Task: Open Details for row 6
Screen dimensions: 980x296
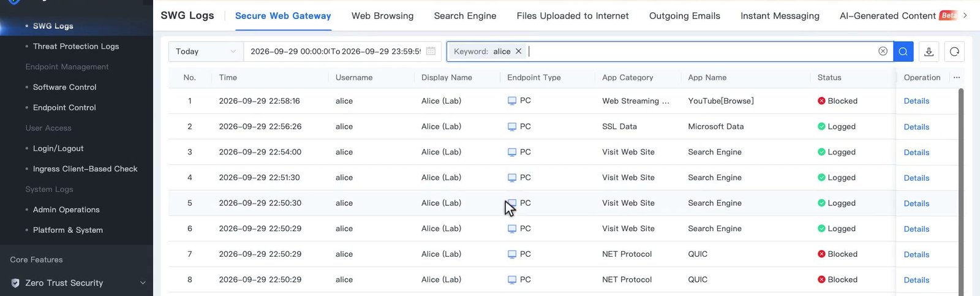Action: [x=916, y=229]
